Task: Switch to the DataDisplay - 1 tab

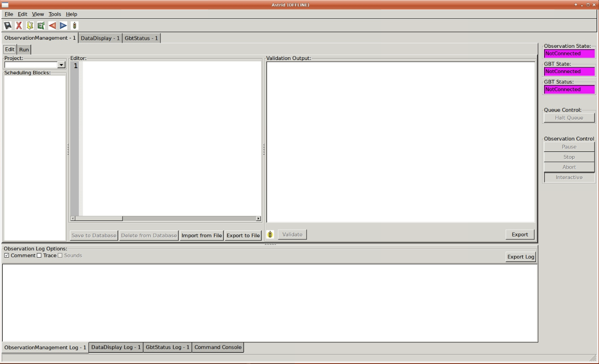Action: pos(100,38)
